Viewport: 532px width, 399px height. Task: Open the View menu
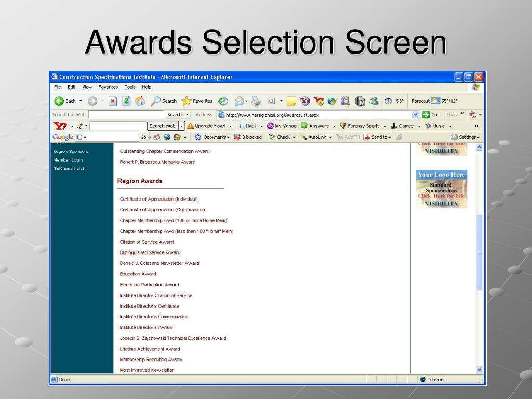coord(87,87)
